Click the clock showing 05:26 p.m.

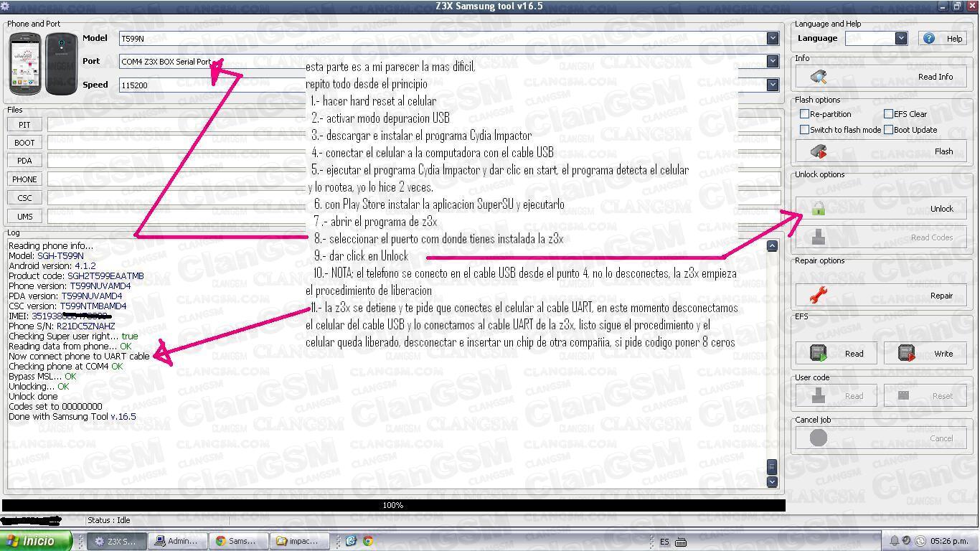pos(949,541)
